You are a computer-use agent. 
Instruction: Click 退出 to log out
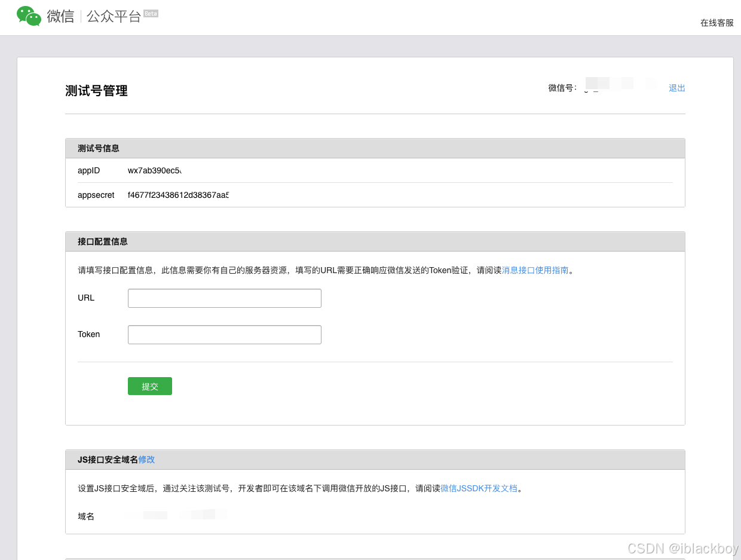pyautogui.click(x=677, y=88)
